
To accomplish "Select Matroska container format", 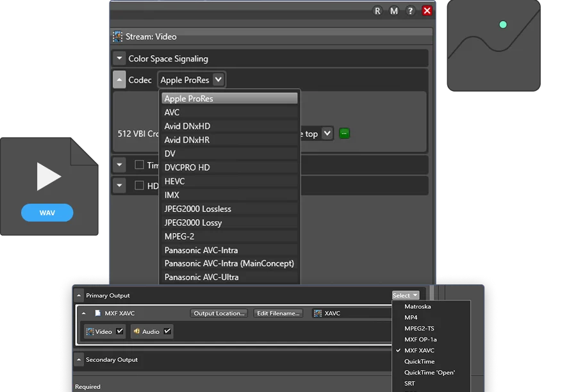I will 431,306.
